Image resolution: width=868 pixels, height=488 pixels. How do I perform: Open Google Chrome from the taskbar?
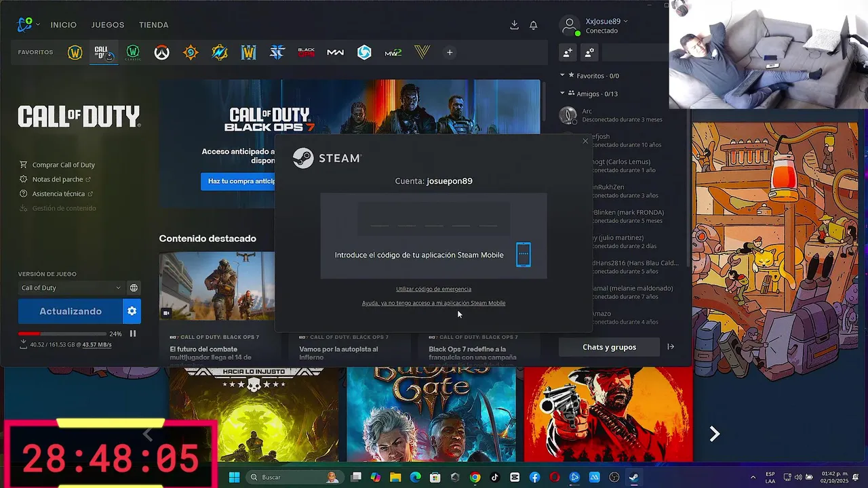click(475, 477)
